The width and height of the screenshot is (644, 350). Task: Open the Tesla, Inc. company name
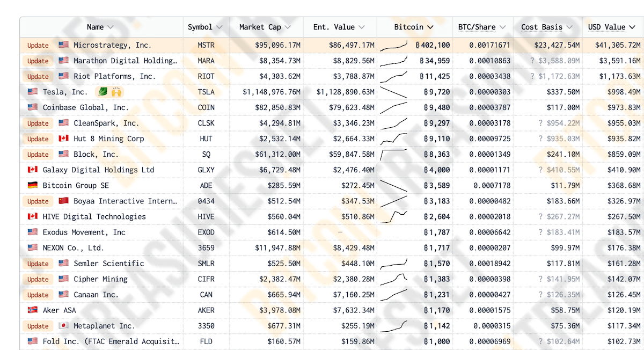pos(65,92)
